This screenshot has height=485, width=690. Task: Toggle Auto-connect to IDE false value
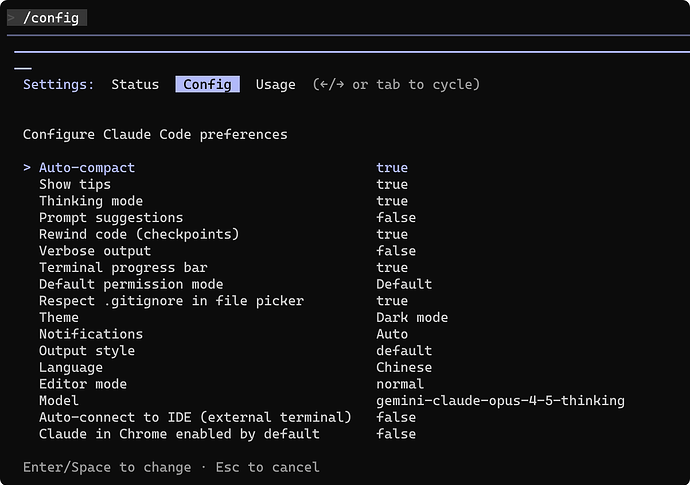396,417
